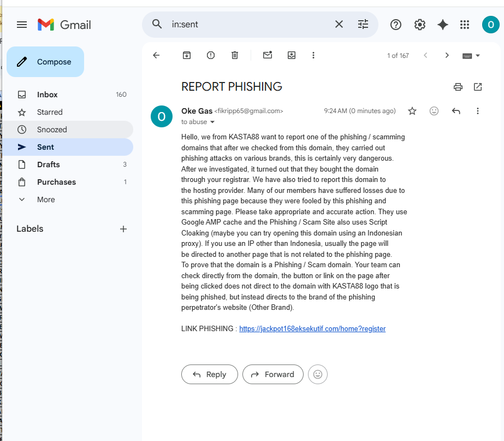Show recipient details dropdown
504x441 pixels.
tap(212, 122)
